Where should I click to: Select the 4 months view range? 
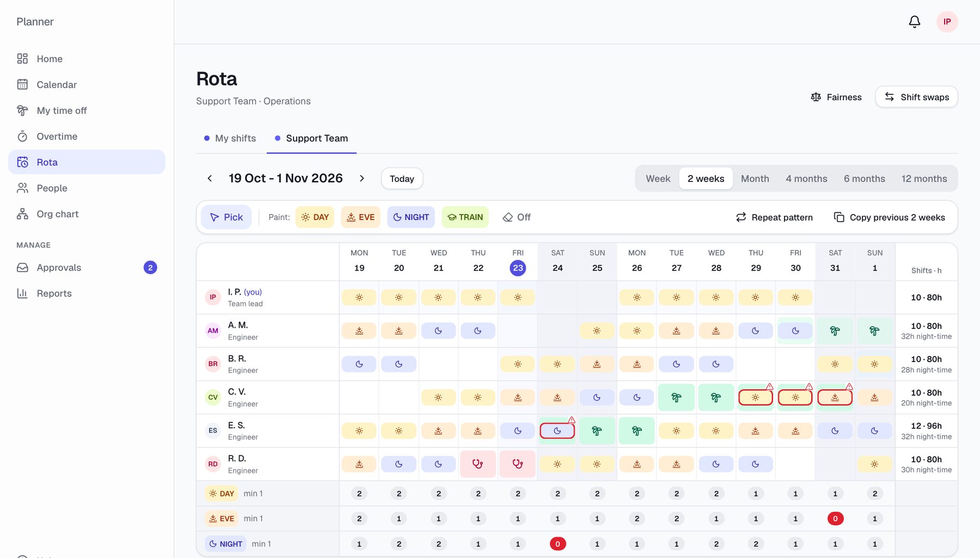pyautogui.click(x=806, y=179)
